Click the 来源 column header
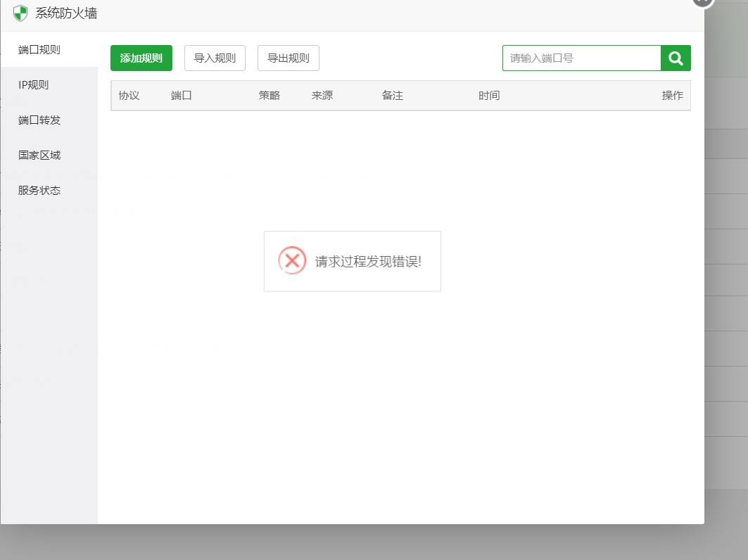Screen dimensions: 748x560 click(322, 96)
